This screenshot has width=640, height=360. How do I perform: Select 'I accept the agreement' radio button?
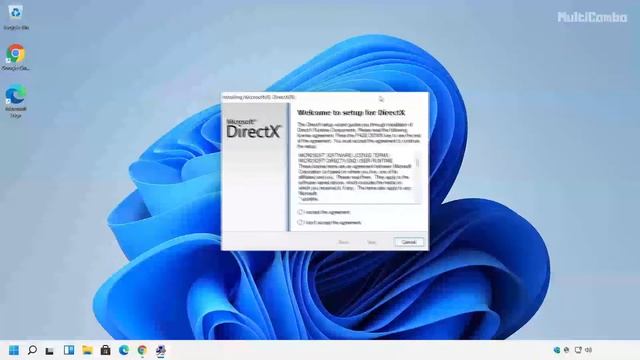(x=300, y=212)
